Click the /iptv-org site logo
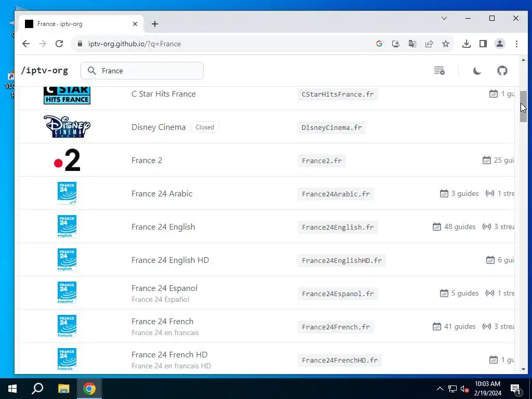The width and height of the screenshot is (532, 399). click(x=45, y=71)
